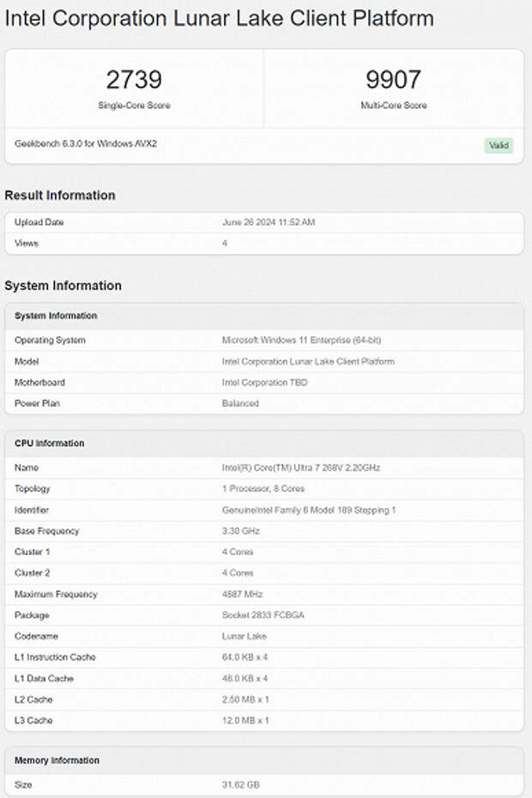Click the Maximum Frequency label
Image resolution: width=532 pixels, height=798 pixels.
[56, 594]
